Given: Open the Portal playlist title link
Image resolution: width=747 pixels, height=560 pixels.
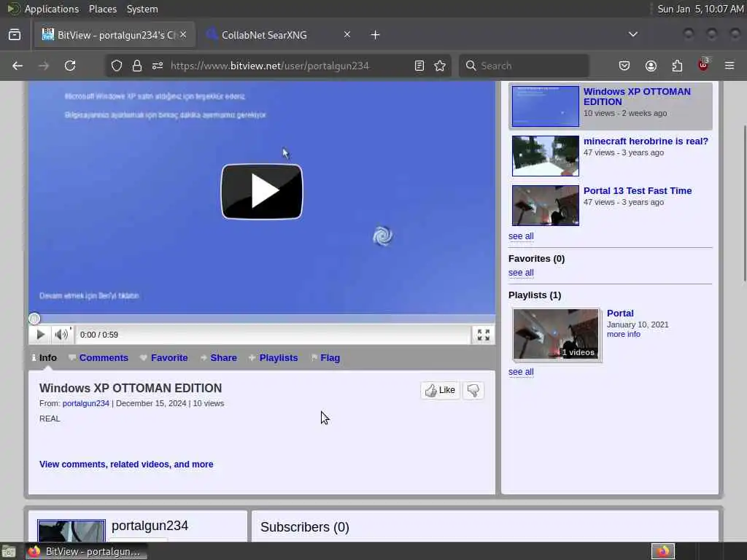Looking at the screenshot, I should point(620,314).
